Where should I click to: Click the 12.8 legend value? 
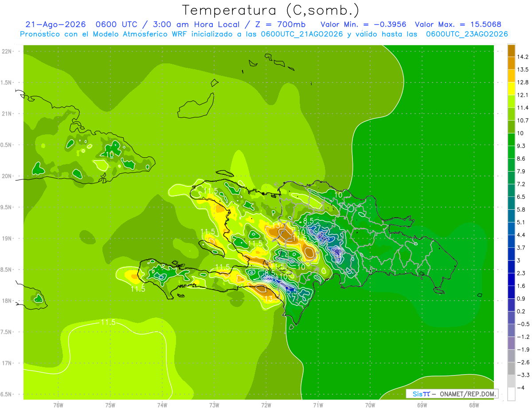click(524, 82)
